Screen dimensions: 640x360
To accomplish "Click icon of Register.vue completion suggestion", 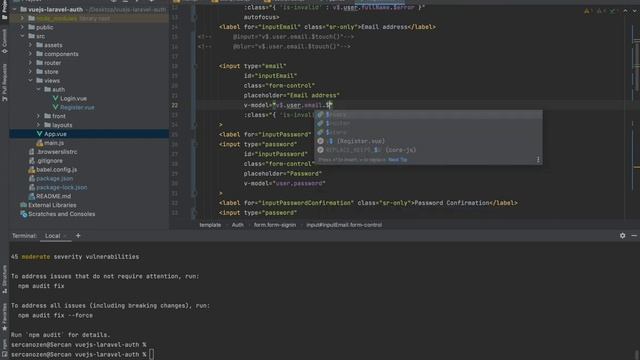I will (x=320, y=141).
